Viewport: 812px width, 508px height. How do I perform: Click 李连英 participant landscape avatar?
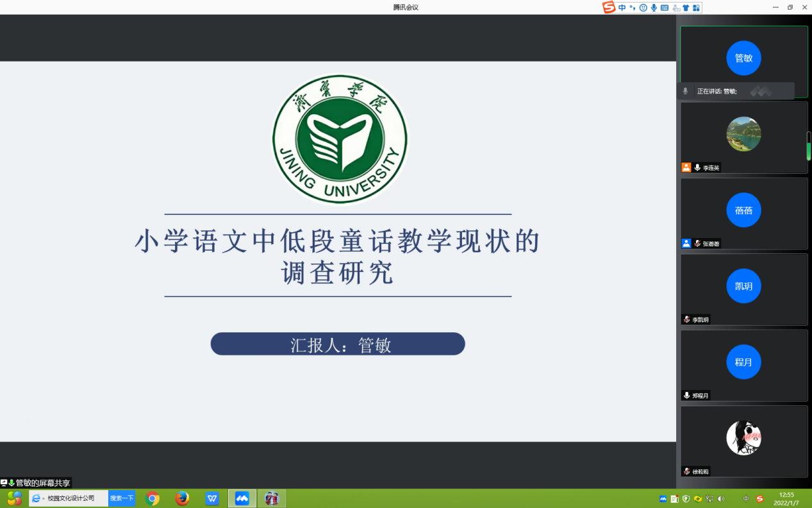point(743,134)
